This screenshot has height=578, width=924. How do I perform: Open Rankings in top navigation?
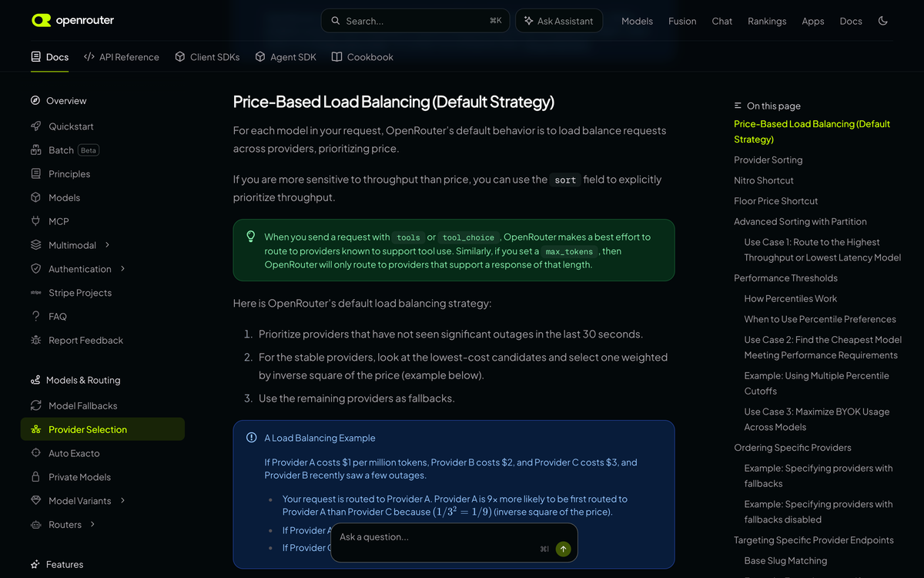point(767,21)
